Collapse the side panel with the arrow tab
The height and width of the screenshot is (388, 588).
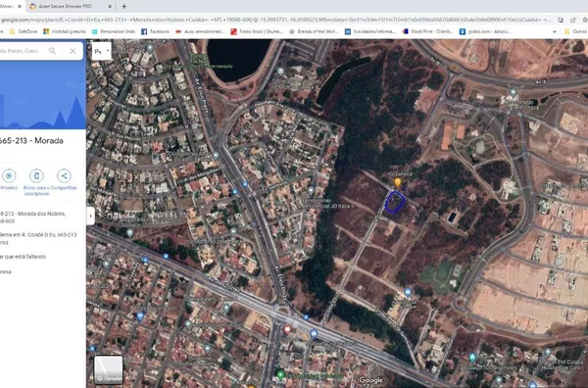point(90,216)
